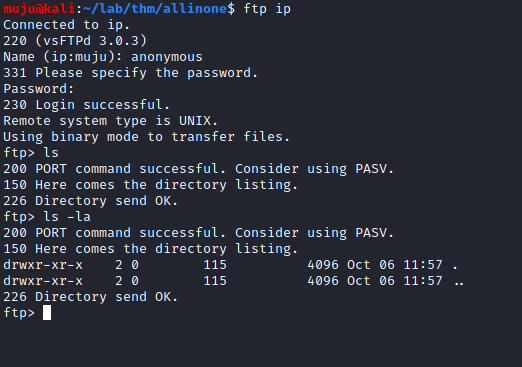522x367 pixels.
Task: Click the 'Connected to ip.' line
Action: tap(66, 25)
